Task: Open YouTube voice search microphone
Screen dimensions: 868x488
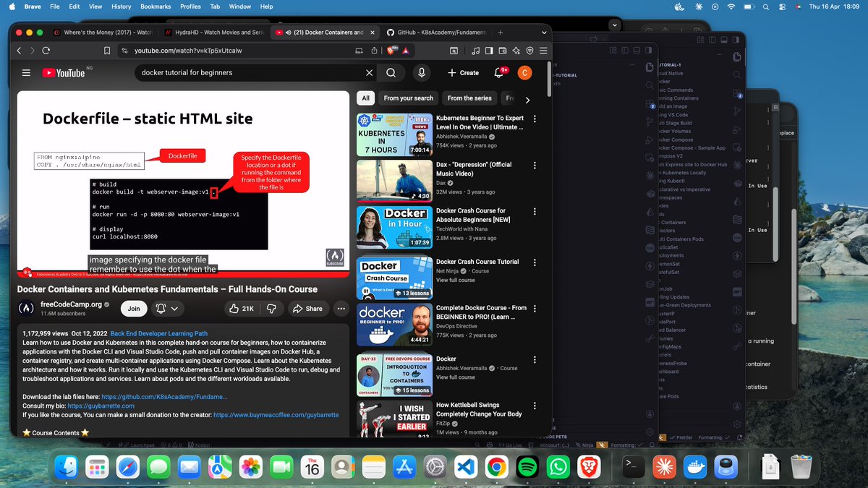Action: 422,72
